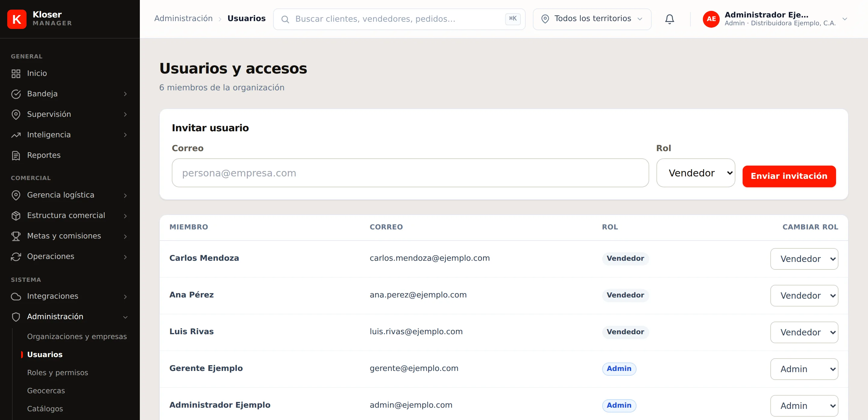
Task: Change role dropdown for Carlos Mendoza
Action: point(804,259)
